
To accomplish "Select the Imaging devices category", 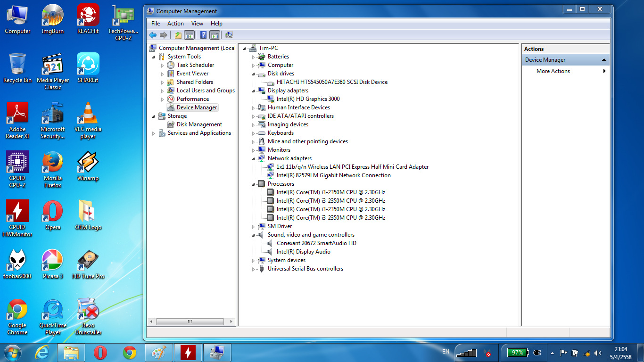I will 288,124.
